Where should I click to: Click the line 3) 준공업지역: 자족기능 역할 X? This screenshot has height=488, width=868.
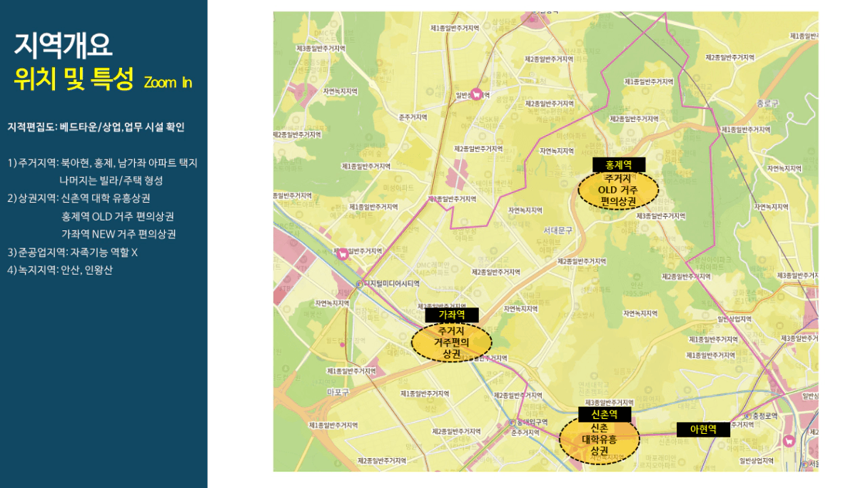click(x=73, y=253)
